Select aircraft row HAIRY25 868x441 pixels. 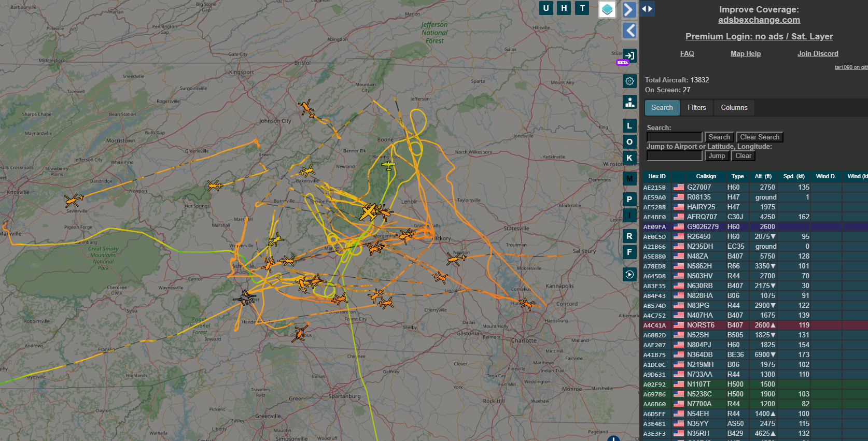pyautogui.click(x=754, y=207)
